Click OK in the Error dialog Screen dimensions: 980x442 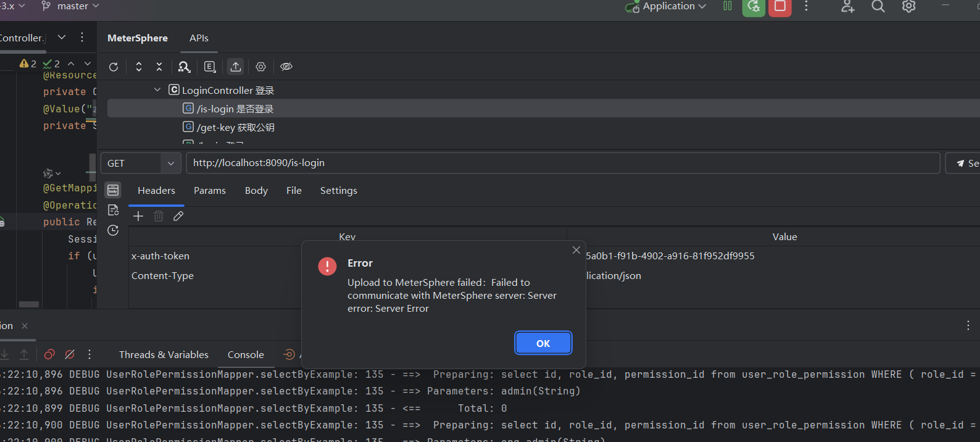[x=543, y=343]
